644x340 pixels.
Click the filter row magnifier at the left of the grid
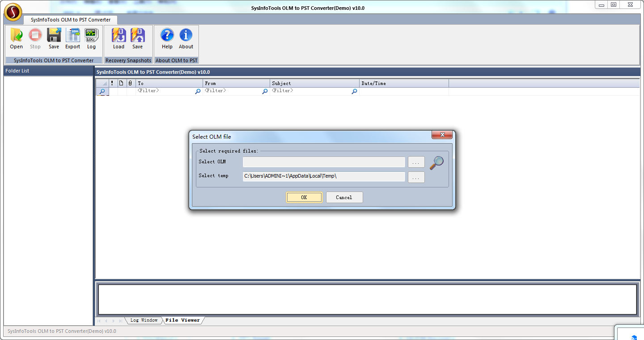click(102, 91)
